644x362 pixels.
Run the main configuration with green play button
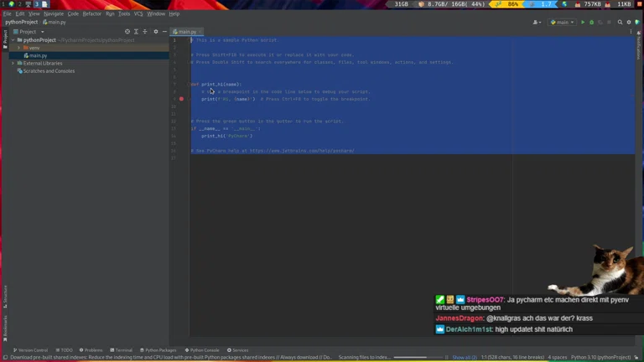point(583,23)
